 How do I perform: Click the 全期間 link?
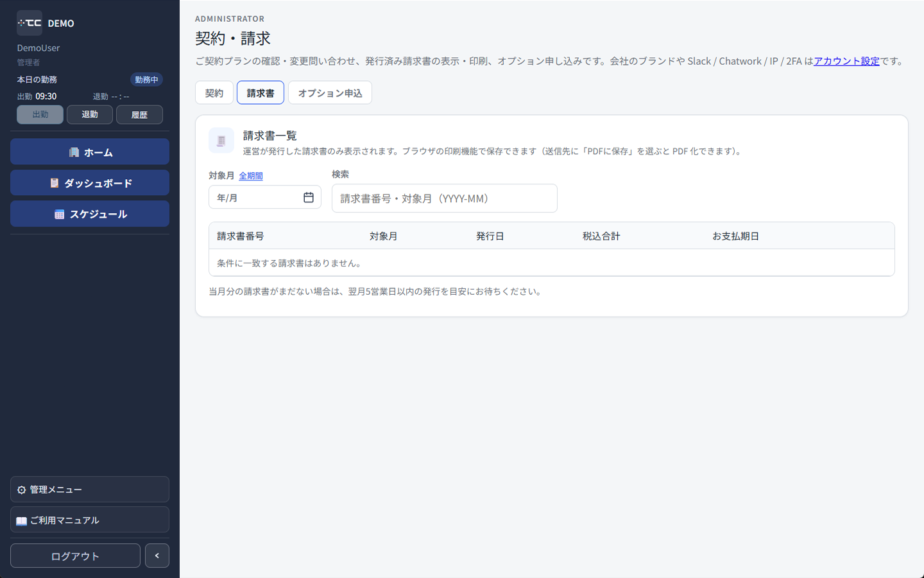[251, 176]
